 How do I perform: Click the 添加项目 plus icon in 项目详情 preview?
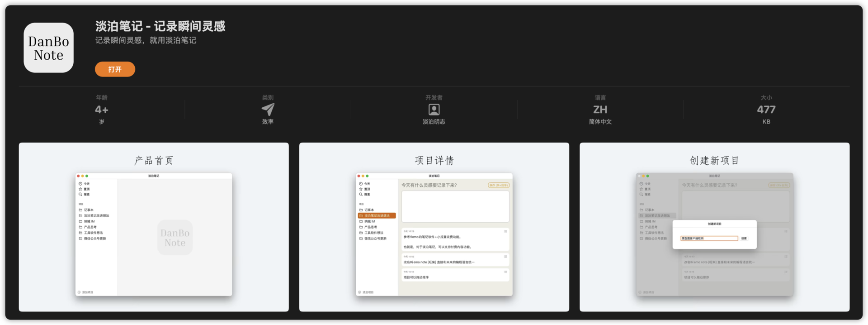[x=359, y=292]
